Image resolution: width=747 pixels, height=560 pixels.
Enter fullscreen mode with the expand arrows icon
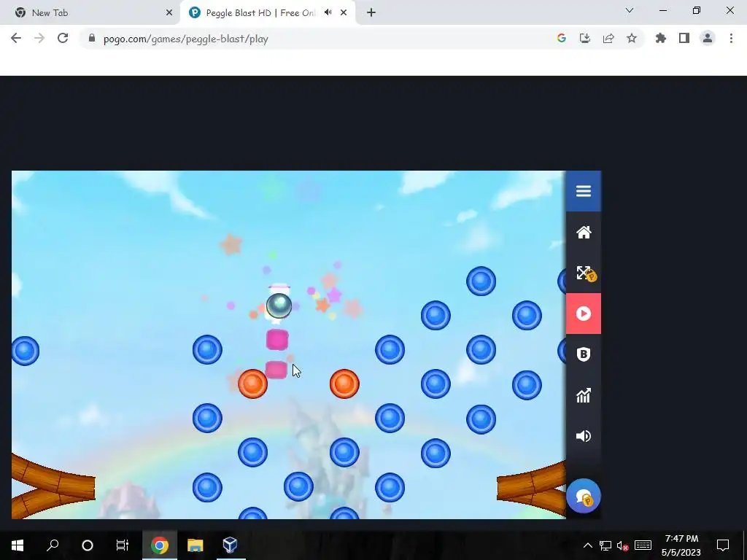coord(583,273)
